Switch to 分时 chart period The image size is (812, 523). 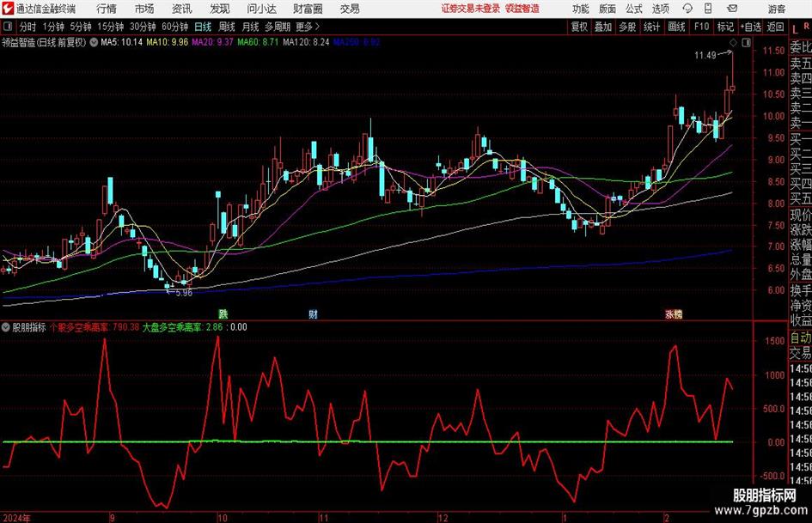click(x=28, y=27)
